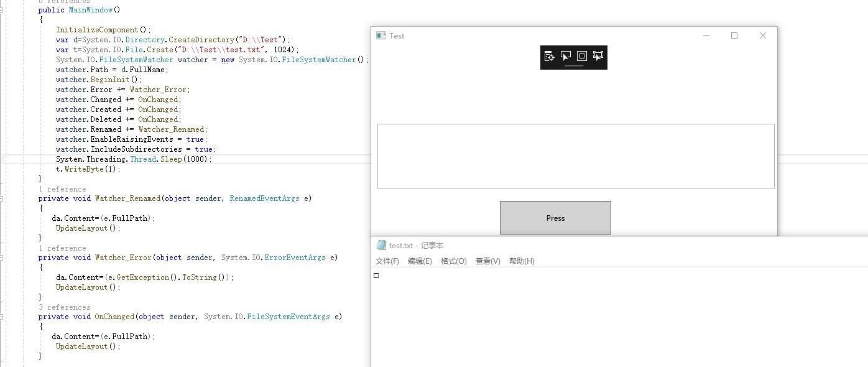Screen dimensions: 868x367
Task: Click inside the Notepad text area
Action: click(x=619, y=317)
